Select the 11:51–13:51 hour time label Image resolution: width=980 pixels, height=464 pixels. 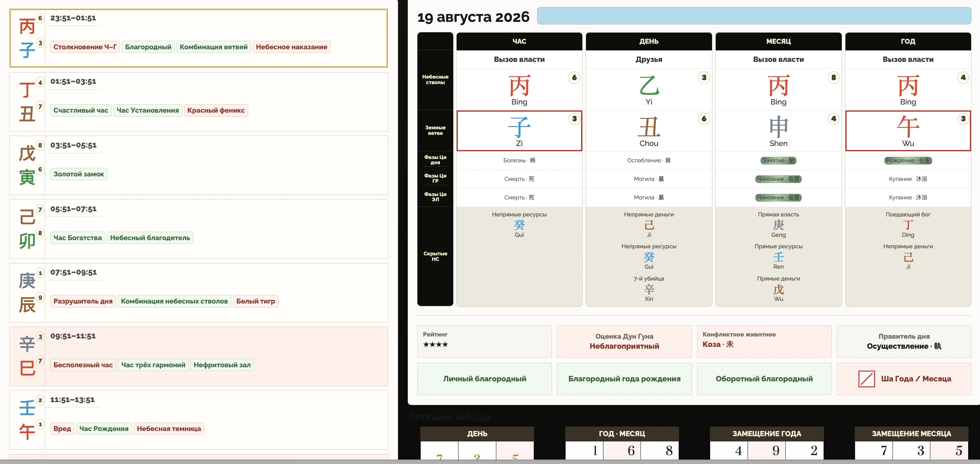pyautogui.click(x=72, y=400)
